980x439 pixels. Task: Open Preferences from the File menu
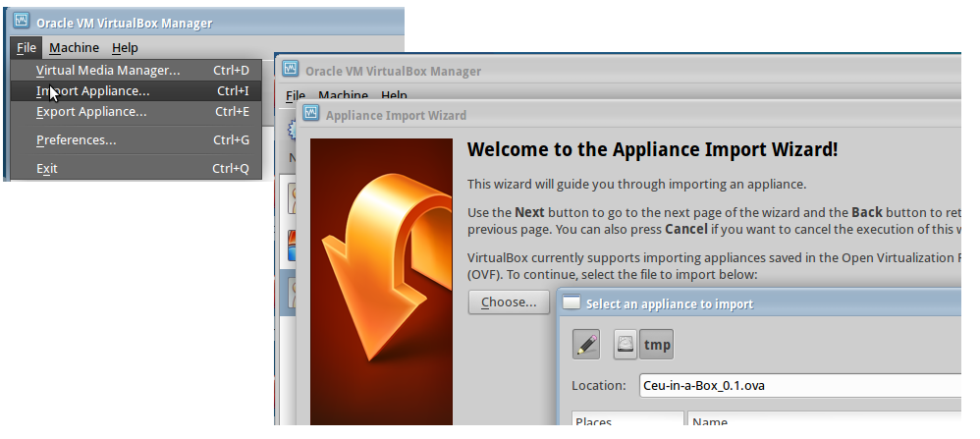pyautogui.click(x=136, y=140)
